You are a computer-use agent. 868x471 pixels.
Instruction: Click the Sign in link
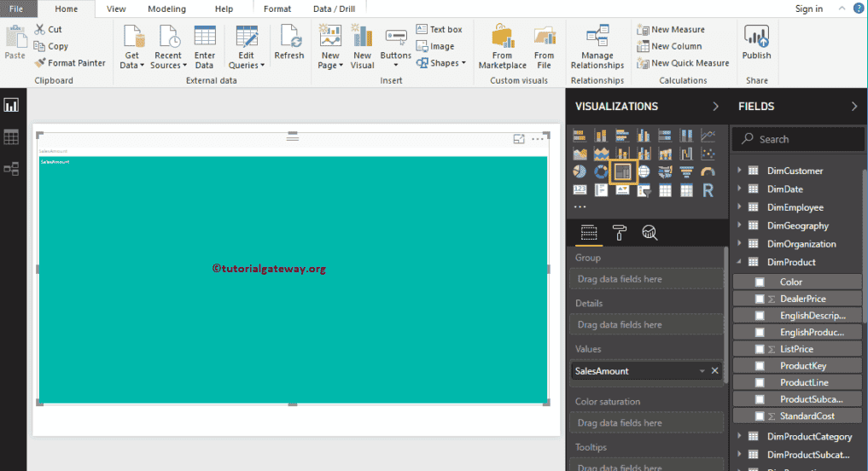click(808, 9)
